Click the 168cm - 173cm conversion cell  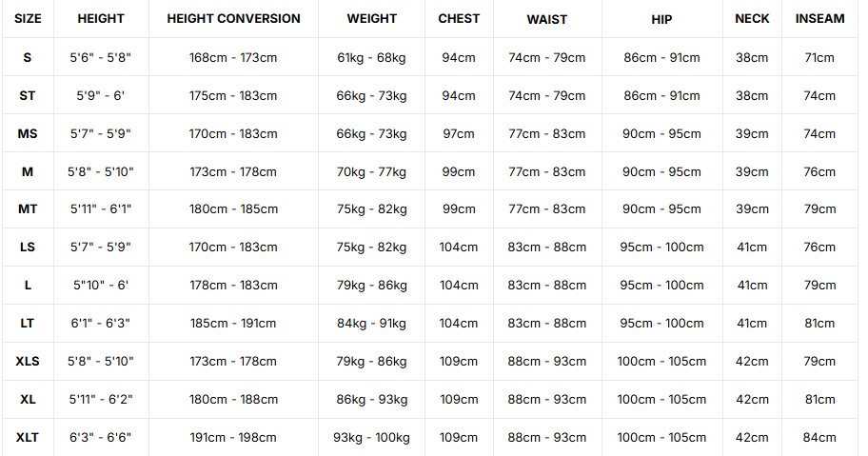[x=233, y=57]
